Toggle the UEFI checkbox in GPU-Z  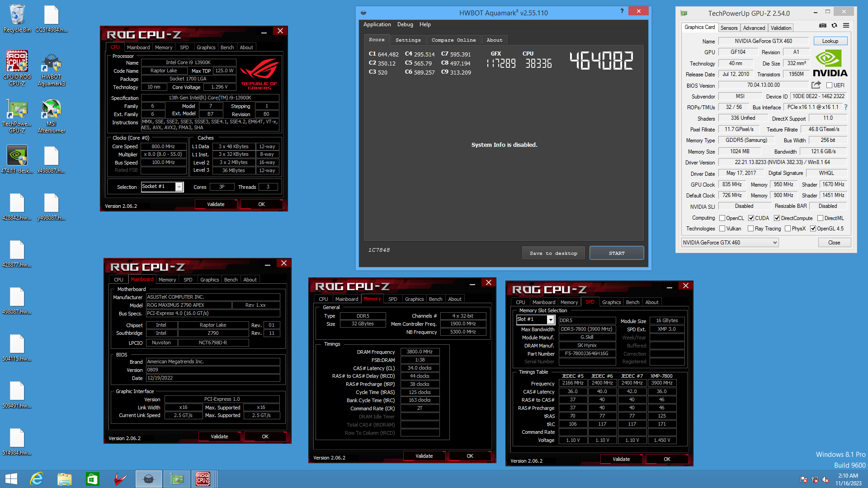coord(829,85)
